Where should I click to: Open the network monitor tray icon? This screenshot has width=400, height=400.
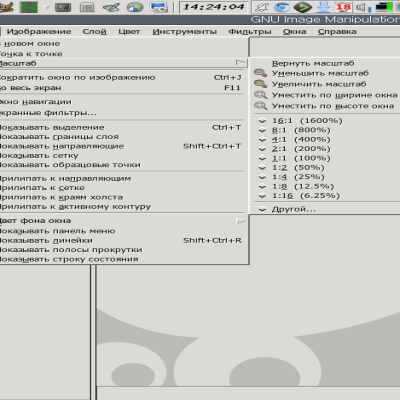point(383,7)
